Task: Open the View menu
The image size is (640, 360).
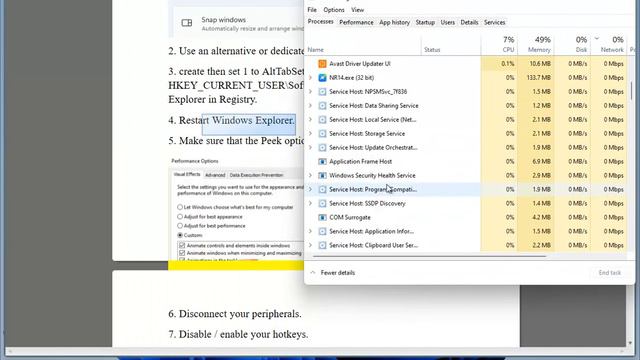Action: click(x=358, y=10)
